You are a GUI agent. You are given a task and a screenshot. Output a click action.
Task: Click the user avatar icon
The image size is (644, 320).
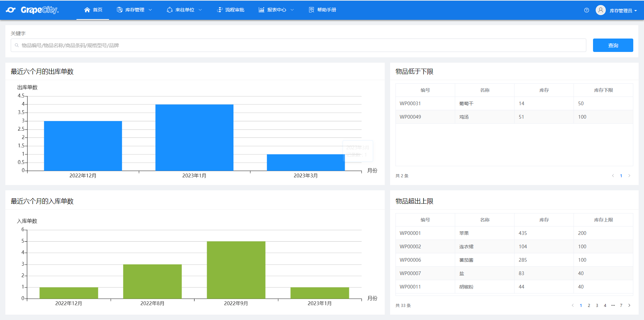601,10
